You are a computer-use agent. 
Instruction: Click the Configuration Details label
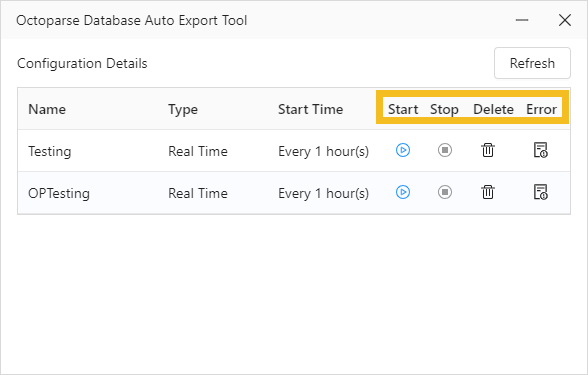[82, 63]
